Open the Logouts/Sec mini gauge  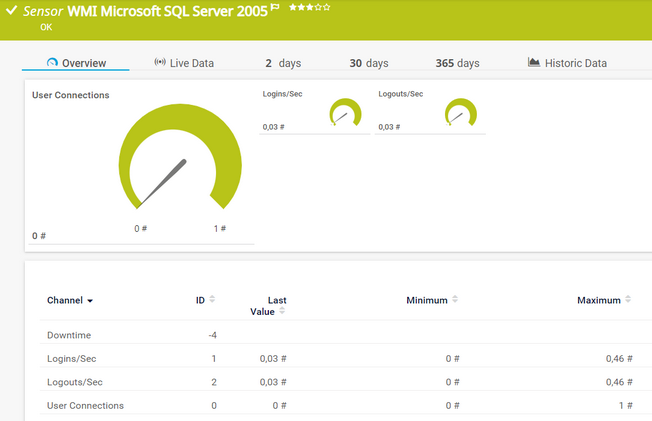pyautogui.click(x=461, y=114)
